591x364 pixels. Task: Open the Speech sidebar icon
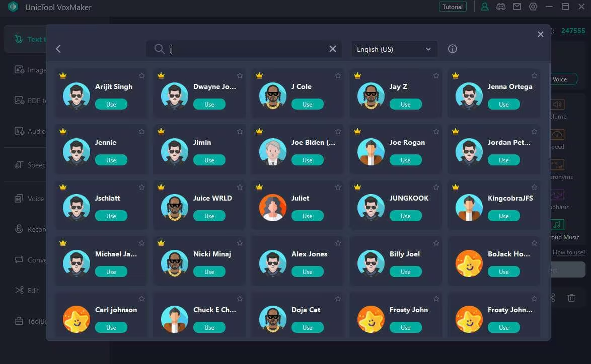[19, 165]
